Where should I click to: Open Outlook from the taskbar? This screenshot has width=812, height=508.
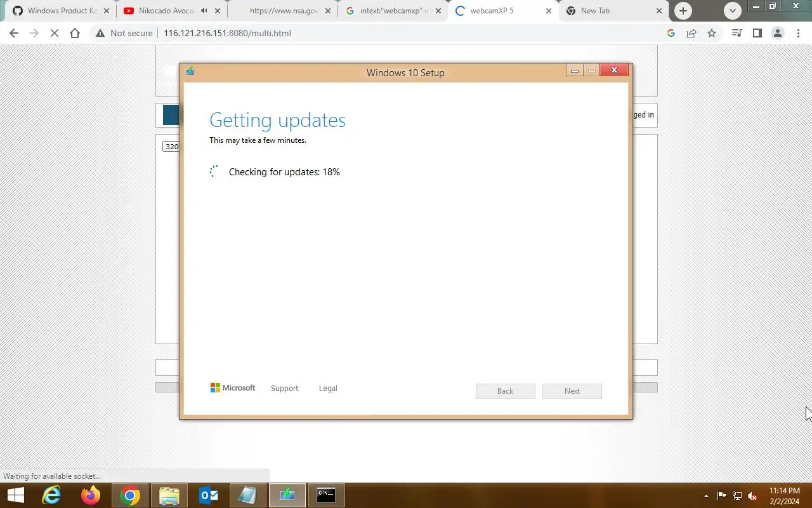pyautogui.click(x=209, y=495)
